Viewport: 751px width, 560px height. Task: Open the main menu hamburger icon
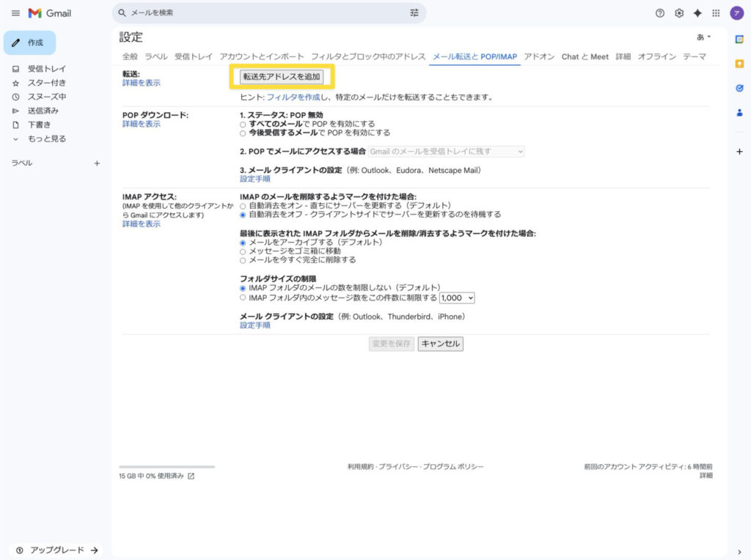[15, 13]
